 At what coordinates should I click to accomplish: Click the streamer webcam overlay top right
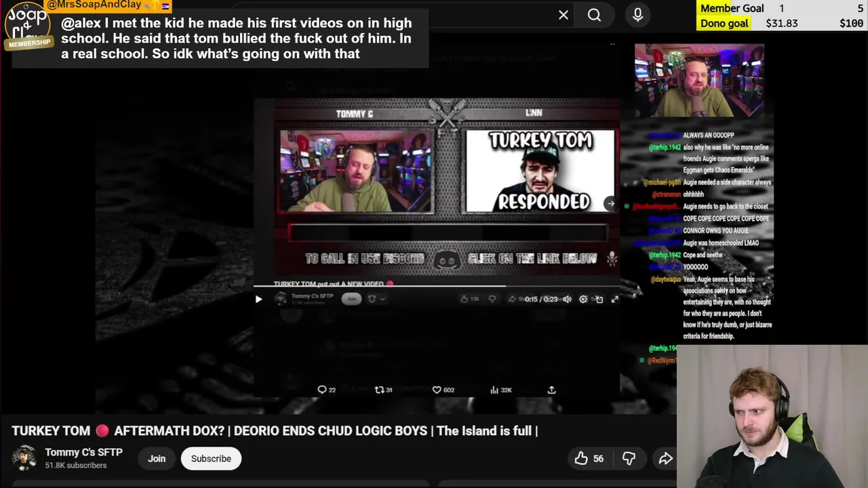pyautogui.click(x=699, y=81)
